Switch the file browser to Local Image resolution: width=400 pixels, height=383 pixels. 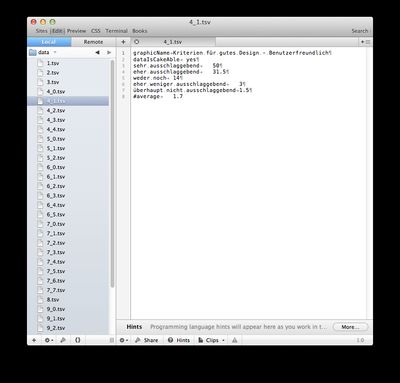tap(49, 42)
